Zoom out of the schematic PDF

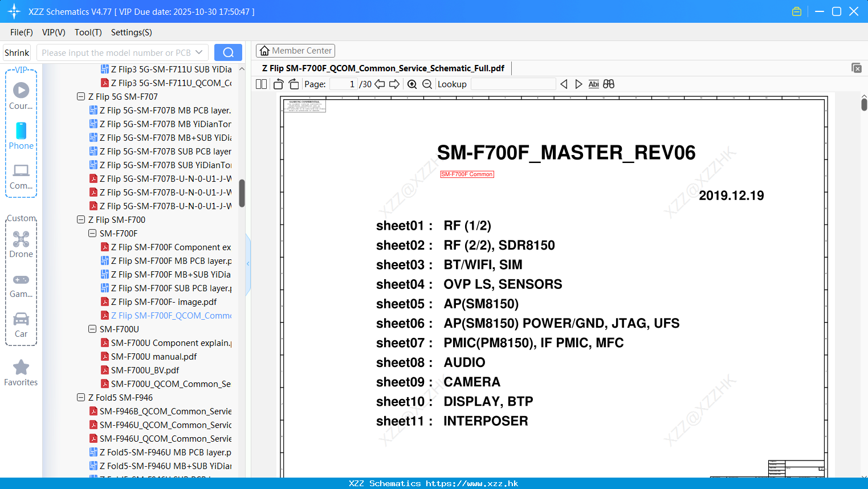click(427, 84)
